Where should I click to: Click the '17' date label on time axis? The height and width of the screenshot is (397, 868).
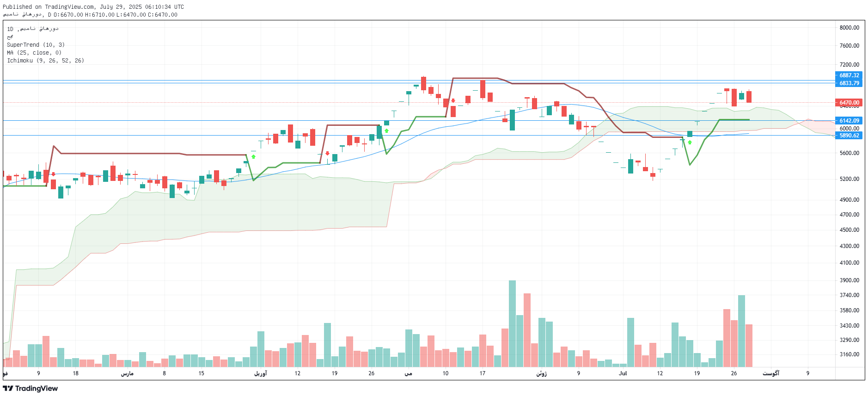tap(482, 373)
